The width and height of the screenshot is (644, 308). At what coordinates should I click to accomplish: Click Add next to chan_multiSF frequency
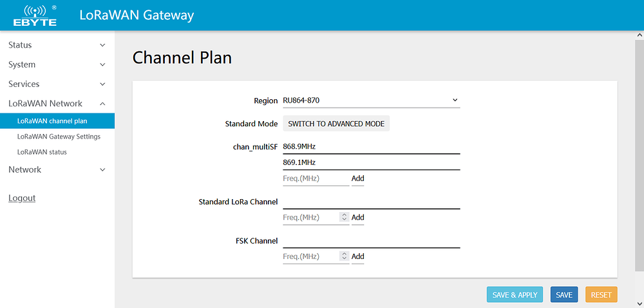pyautogui.click(x=357, y=178)
